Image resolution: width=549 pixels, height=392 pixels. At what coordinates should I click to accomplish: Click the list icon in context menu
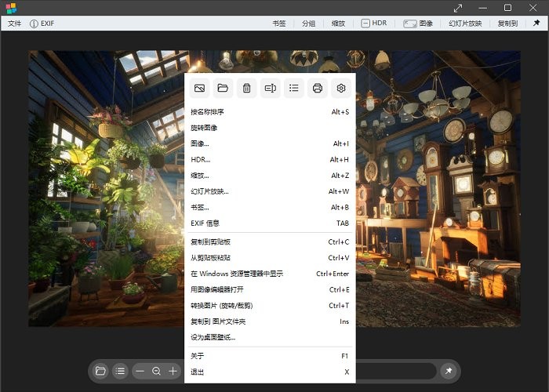pyautogui.click(x=294, y=88)
